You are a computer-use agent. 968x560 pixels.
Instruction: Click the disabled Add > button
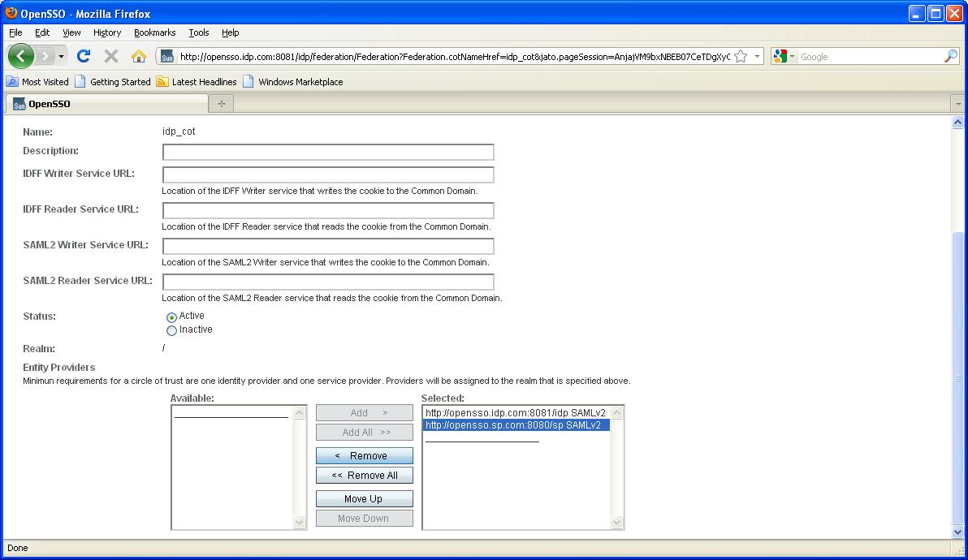click(365, 412)
